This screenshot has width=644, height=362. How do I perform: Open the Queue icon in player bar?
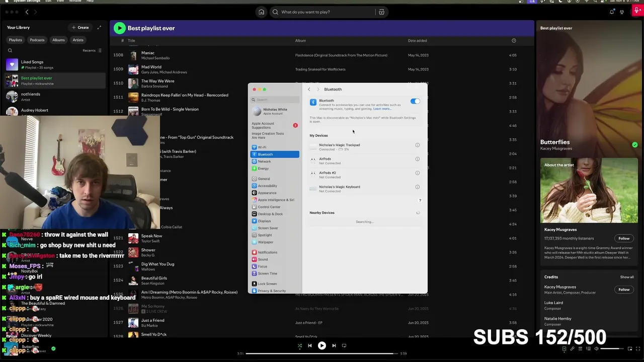pyautogui.click(x=580, y=348)
